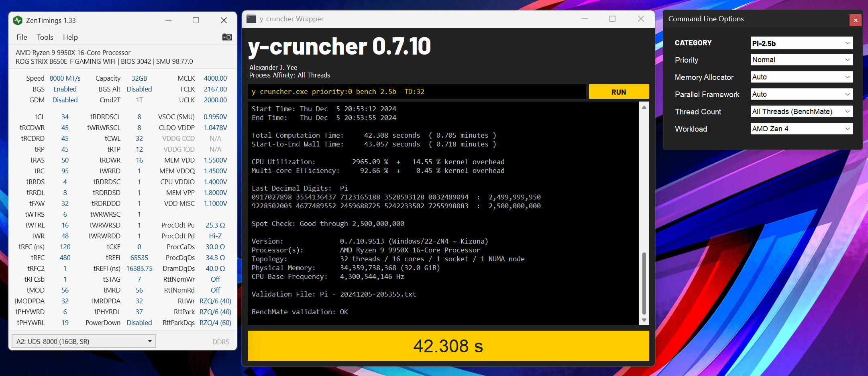Click the Spot Check result line
Screen dimensions: 868x376
(x=328, y=224)
